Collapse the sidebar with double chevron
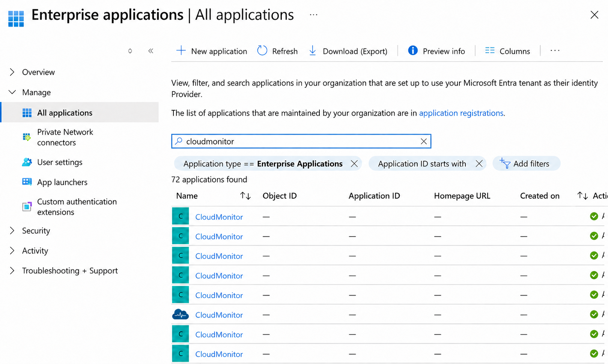608x364 pixels. (x=150, y=51)
